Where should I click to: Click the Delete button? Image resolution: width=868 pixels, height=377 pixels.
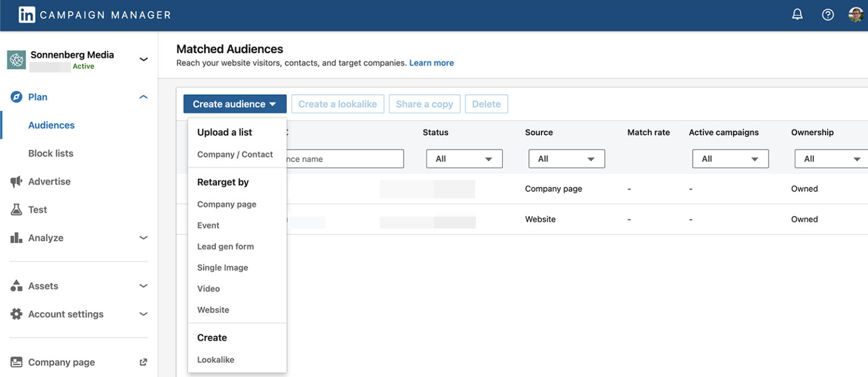[x=486, y=104]
